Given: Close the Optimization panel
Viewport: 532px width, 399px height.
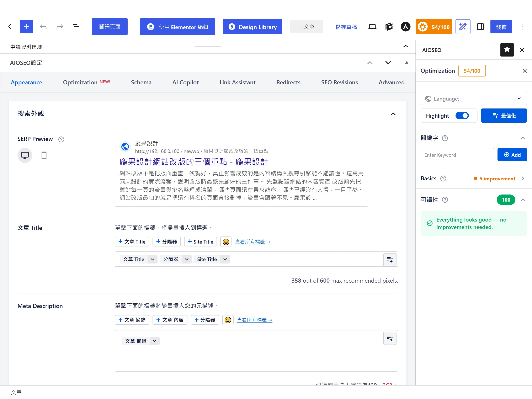Looking at the screenshot, I should point(525,71).
